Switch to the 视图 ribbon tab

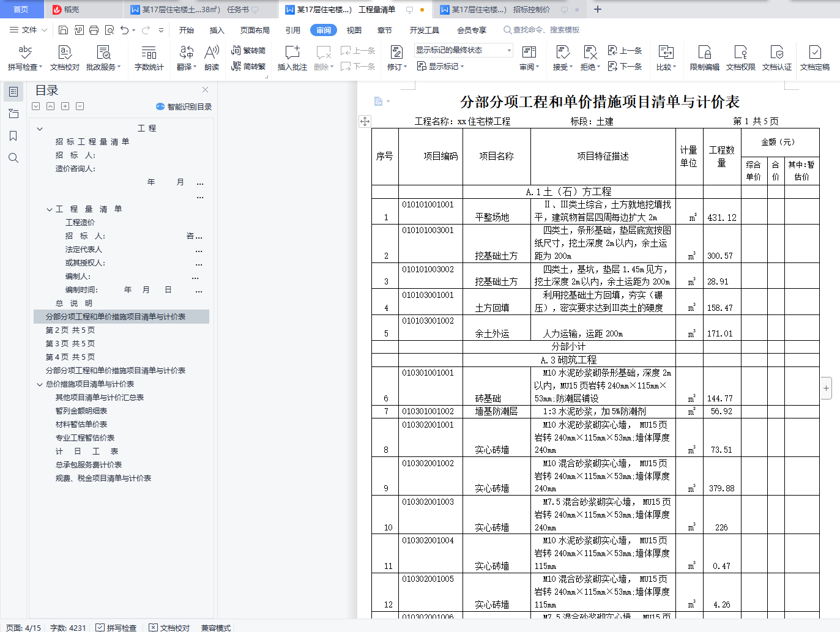[354, 30]
